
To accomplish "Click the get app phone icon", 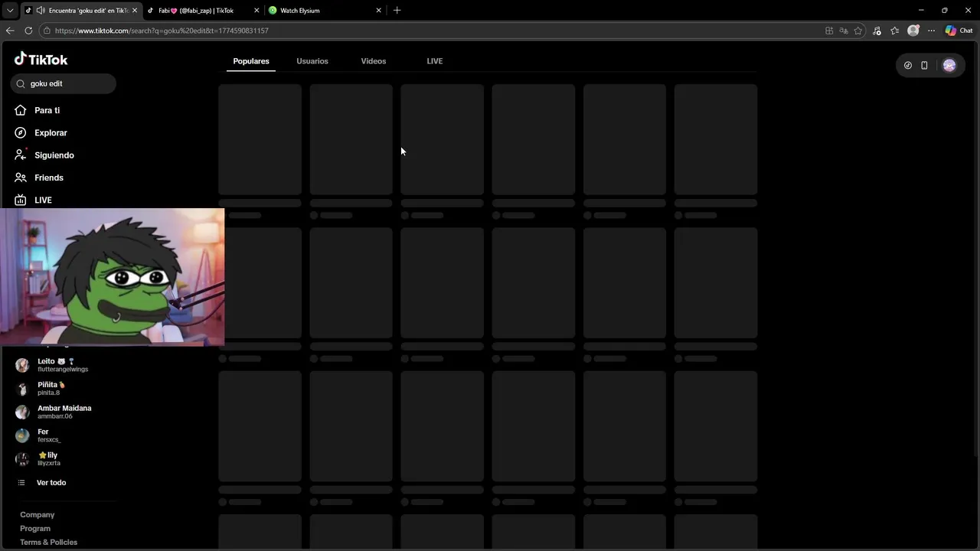I will pyautogui.click(x=924, y=65).
